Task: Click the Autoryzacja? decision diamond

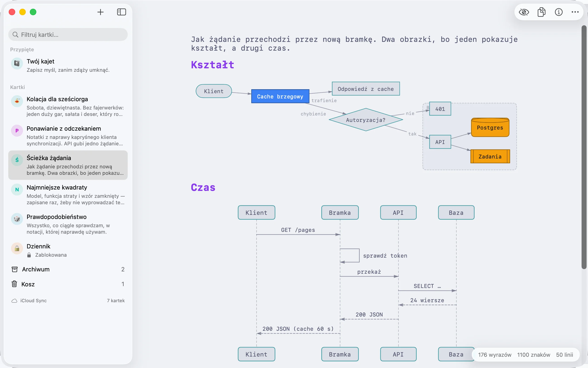Action: [x=366, y=120]
